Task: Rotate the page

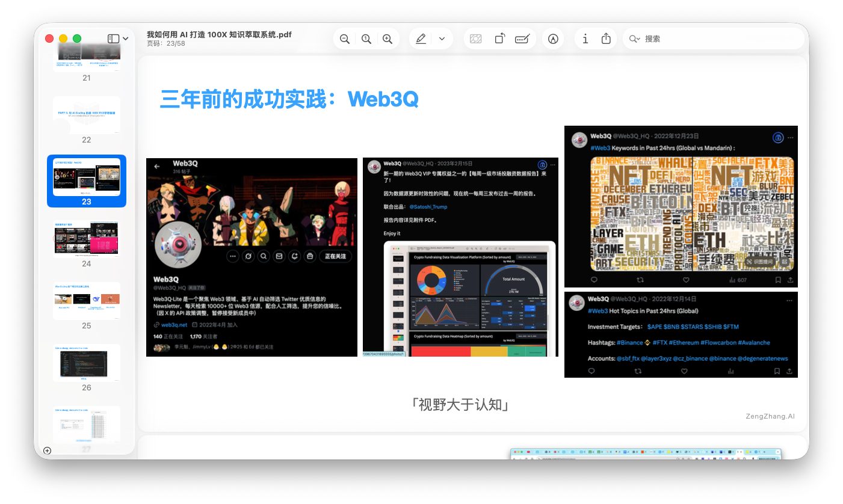Action: coord(499,38)
